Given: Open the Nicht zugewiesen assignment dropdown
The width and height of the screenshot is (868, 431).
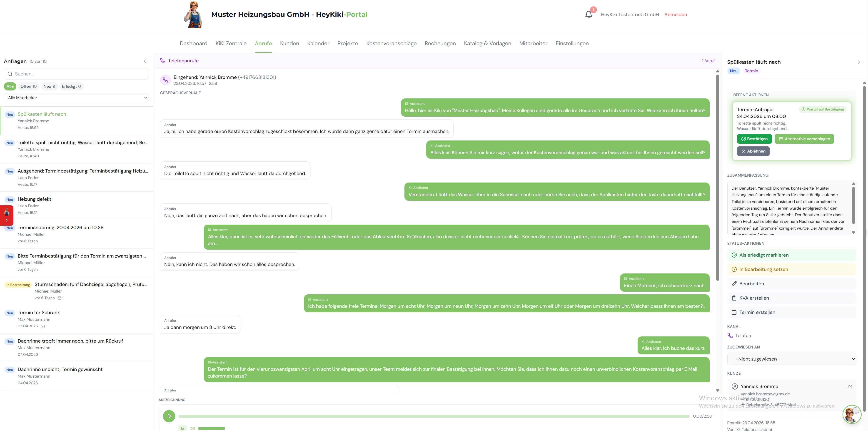Looking at the screenshot, I should [791, 359].
